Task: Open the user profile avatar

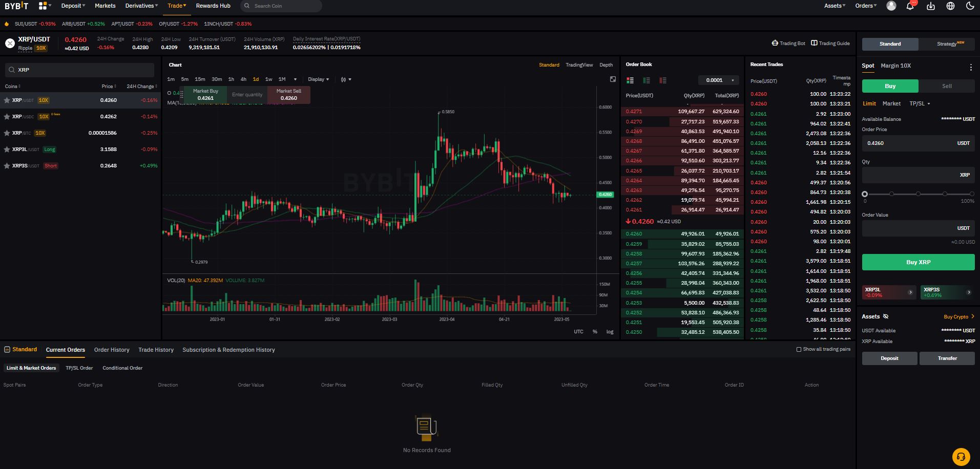Action: 891,6
